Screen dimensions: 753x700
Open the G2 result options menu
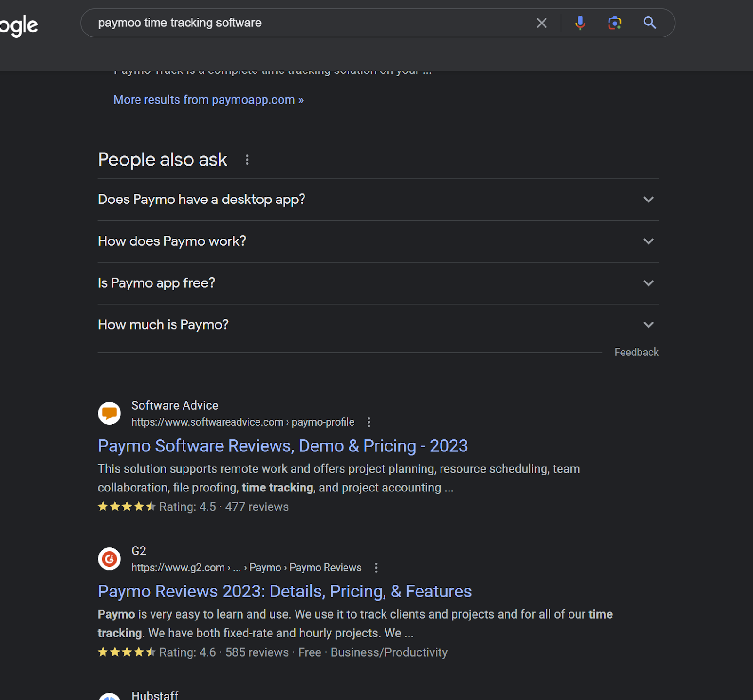pos(376,568)
